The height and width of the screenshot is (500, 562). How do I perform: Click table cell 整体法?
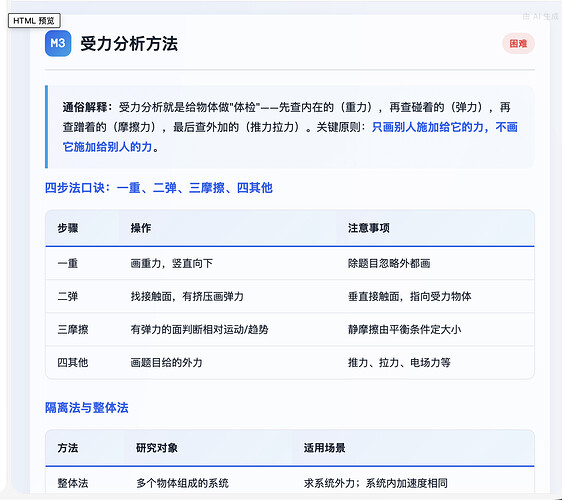73,483
